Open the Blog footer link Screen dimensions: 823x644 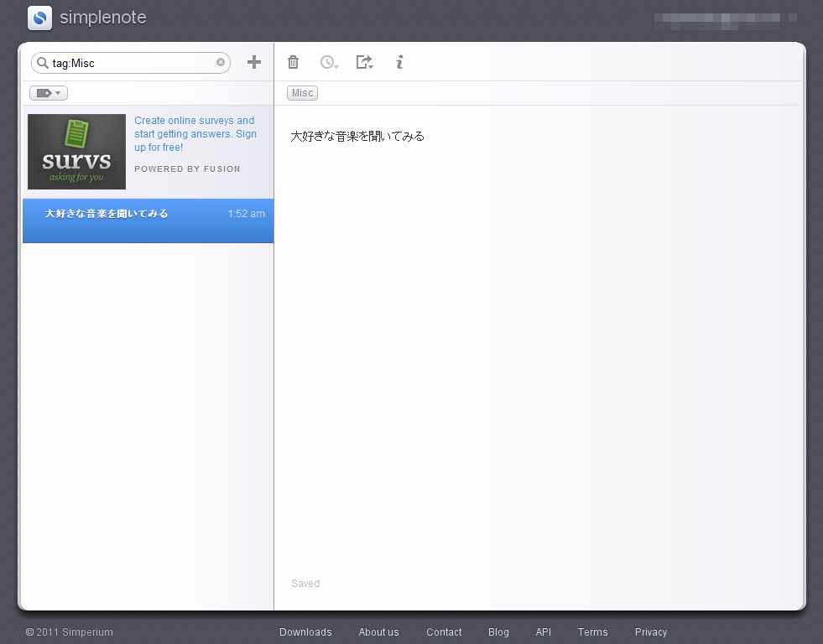[498, 632]
